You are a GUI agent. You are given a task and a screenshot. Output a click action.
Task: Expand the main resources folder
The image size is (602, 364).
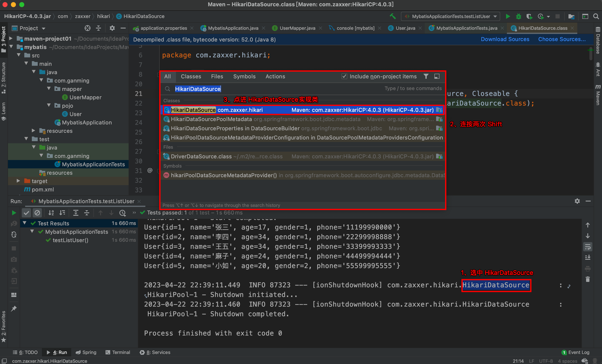[34, 130]
